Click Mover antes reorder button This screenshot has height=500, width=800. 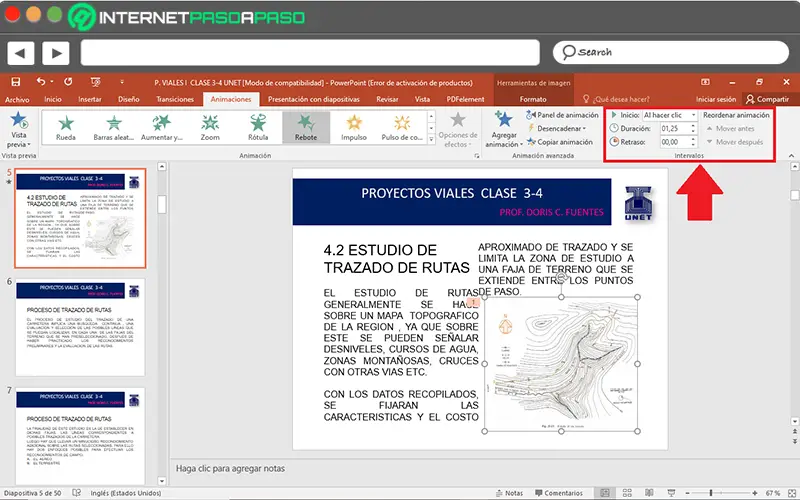point(730,129)
